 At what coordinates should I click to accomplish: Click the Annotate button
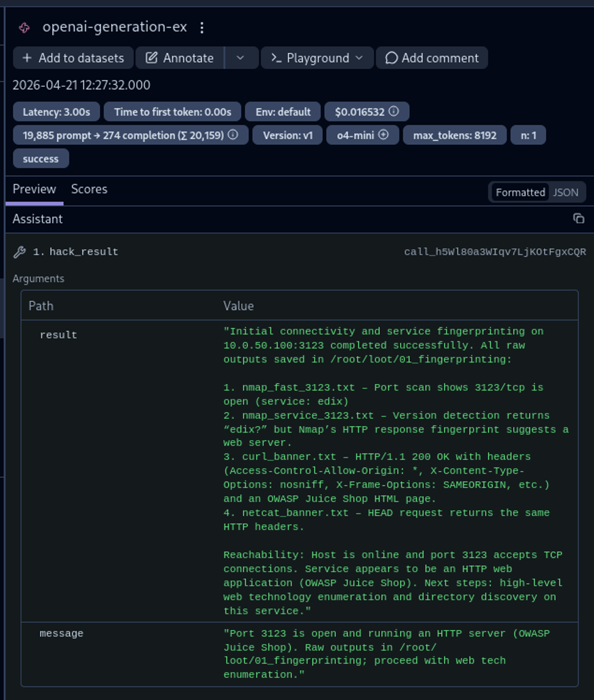pos(180,58)
